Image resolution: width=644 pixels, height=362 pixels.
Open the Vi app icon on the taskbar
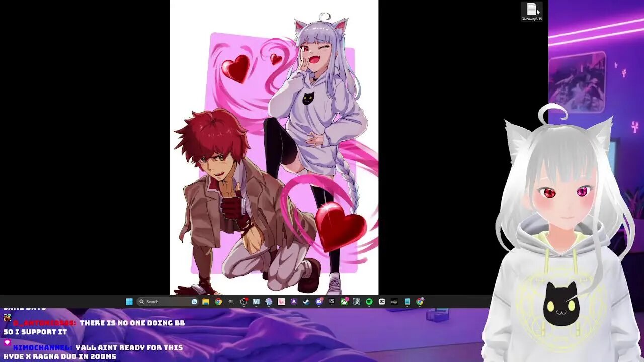[x=256, y=302]
